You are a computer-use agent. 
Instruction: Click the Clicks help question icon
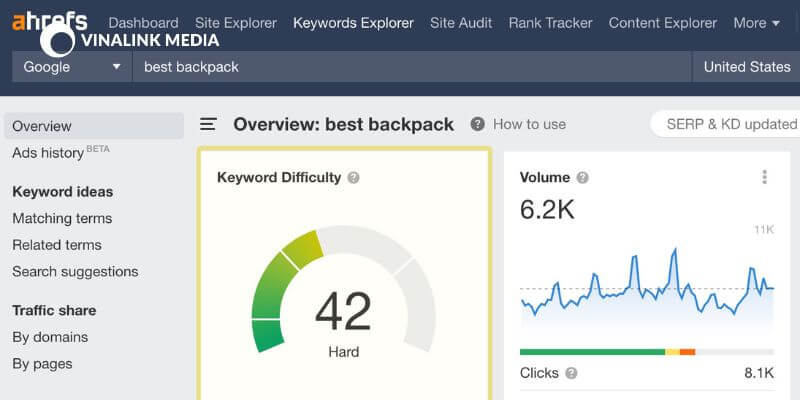(571, 373)
